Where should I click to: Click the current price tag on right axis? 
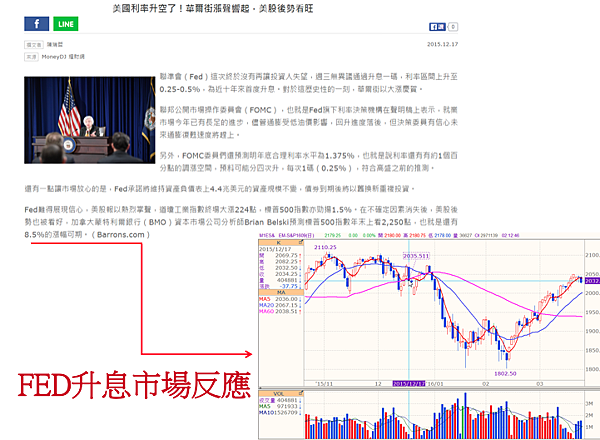pyautogui.click(x=592, y=281)
